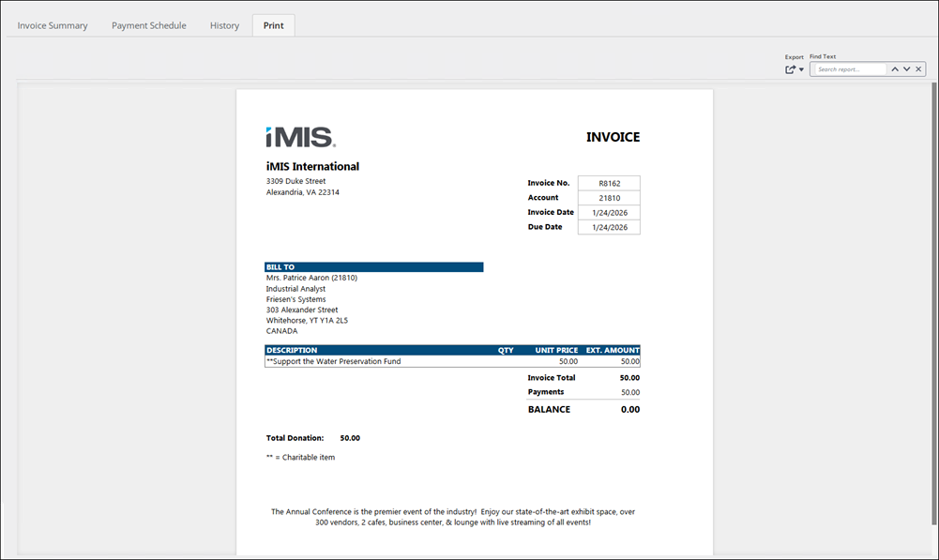
Task: Click the BALANCE amount 0.00
Action: (630, 410)
